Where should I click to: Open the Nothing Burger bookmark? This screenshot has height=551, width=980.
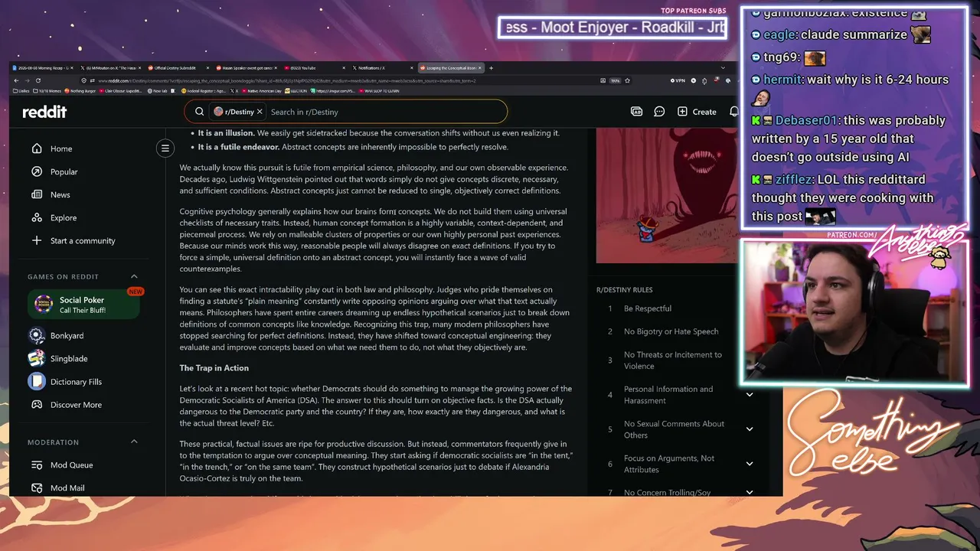80,90
